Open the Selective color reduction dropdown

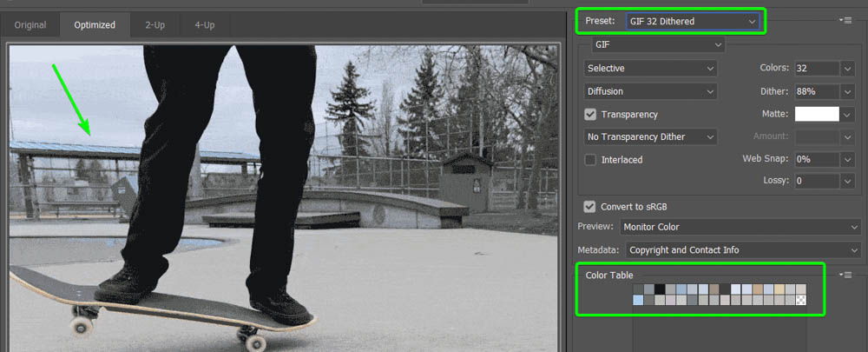650,68
